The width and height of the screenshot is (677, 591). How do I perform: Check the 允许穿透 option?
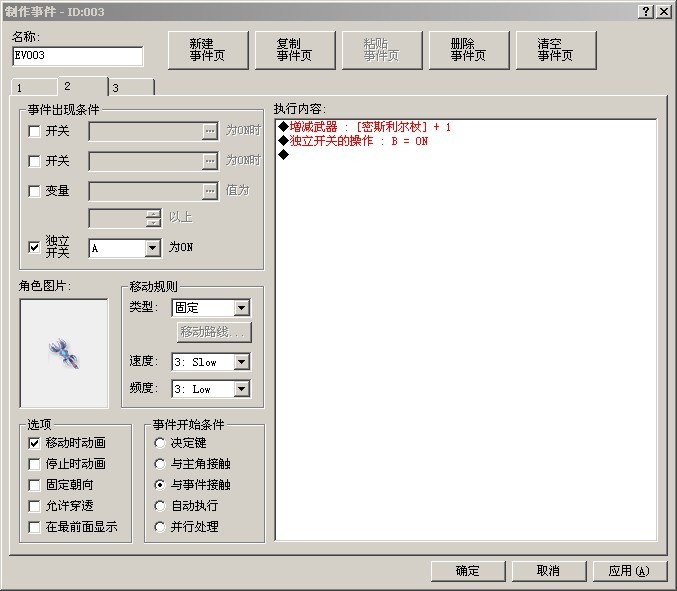[34, 506]
